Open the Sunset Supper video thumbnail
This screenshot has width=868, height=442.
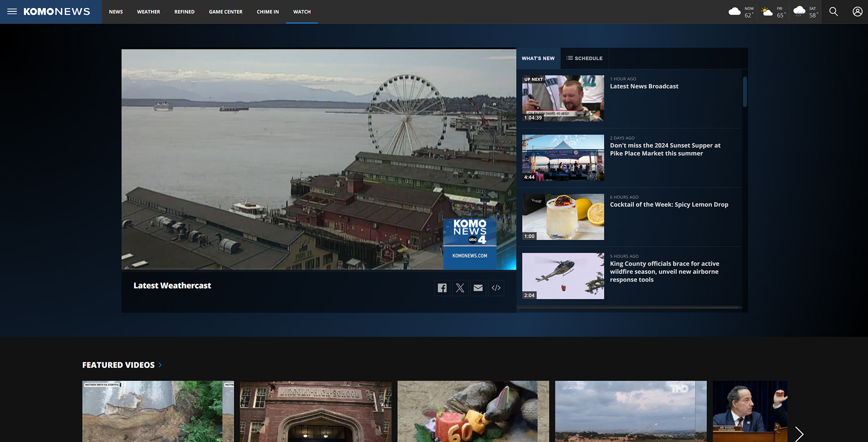click(x=563, y=157)
